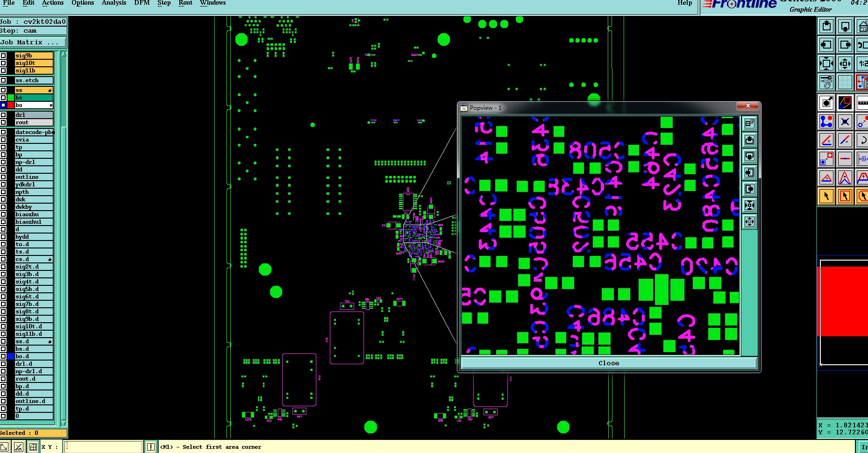This screenshot has width=868, height=453.
Task: Click blue color swatch of bo.d layer
Action: pos(11,356)
